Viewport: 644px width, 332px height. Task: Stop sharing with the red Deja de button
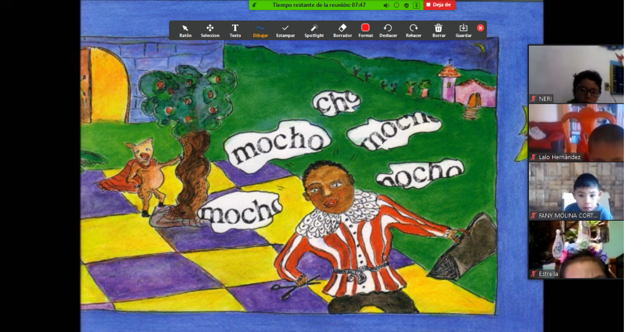coord(439,5)
